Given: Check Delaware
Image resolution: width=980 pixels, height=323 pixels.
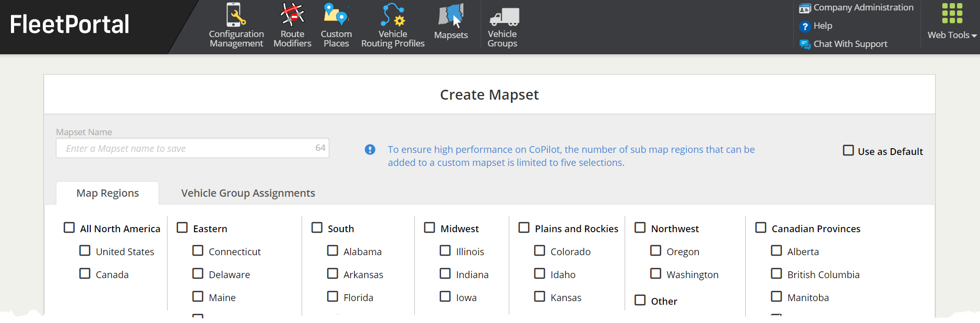Looking at the screenshot, I should coord(198,273).
